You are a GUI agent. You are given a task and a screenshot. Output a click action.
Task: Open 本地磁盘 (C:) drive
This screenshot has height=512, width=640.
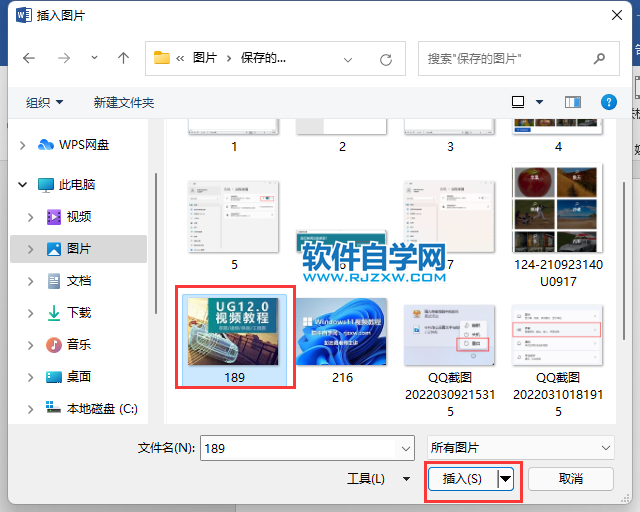point(91,409)
